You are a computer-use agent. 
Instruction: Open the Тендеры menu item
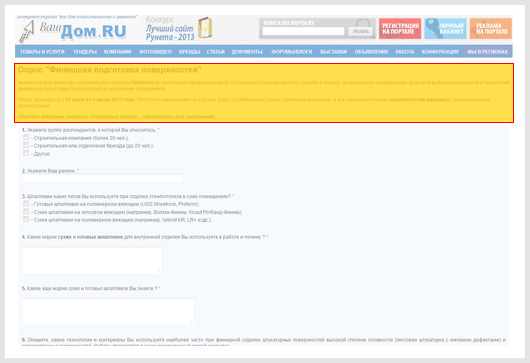(85, 52)
